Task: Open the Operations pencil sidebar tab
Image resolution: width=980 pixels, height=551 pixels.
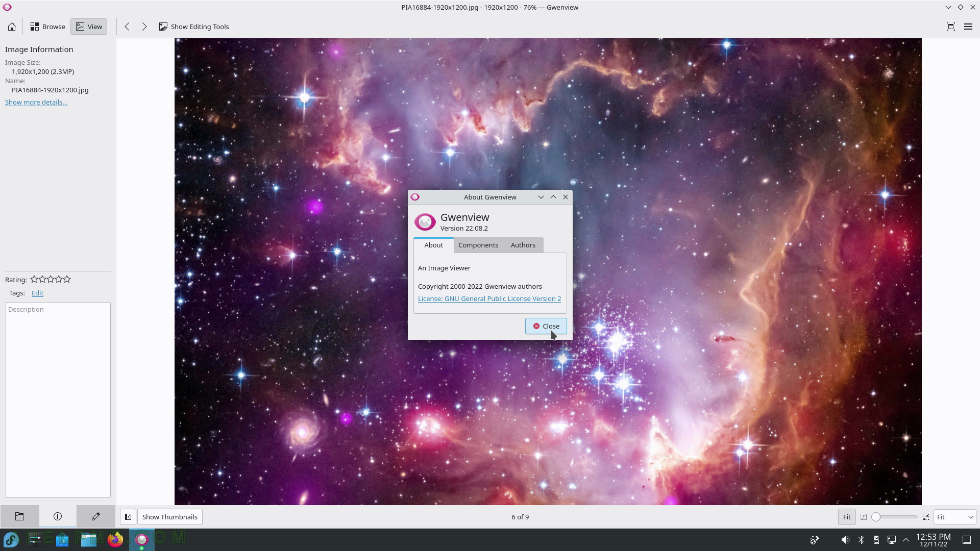Action: click(x=95, y=516)
